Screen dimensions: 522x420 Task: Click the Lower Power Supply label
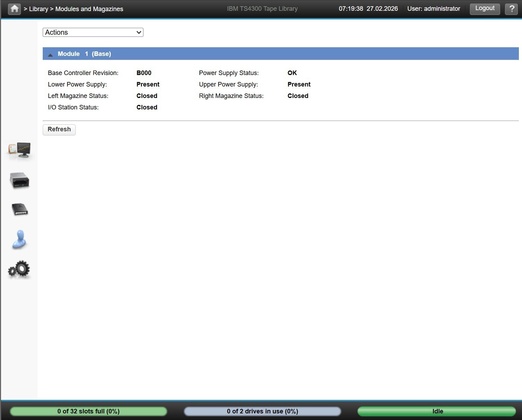(77, 84)
